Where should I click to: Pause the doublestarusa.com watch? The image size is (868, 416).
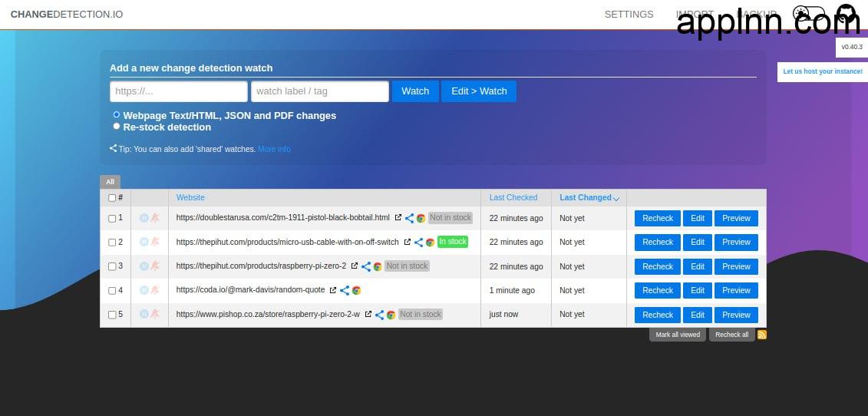[144, 218]
